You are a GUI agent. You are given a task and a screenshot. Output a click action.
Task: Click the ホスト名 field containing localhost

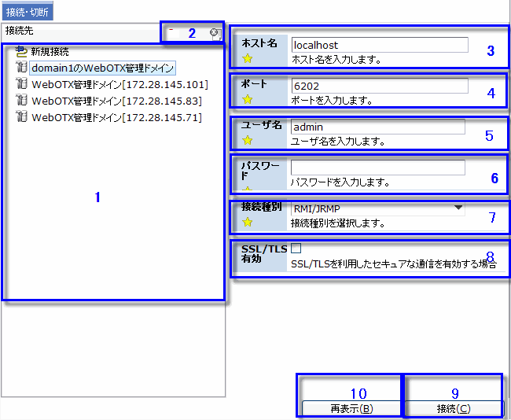click(379, 46)
